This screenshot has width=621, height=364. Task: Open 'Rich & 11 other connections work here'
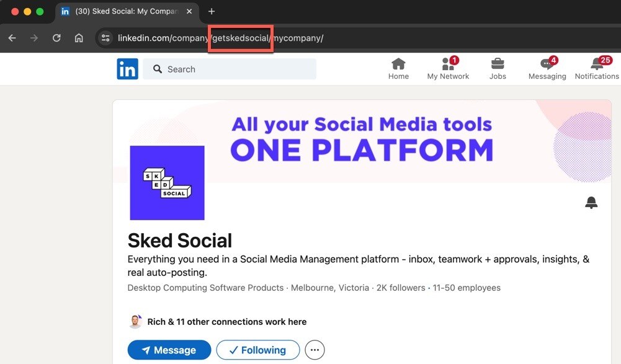pos(227,322)
